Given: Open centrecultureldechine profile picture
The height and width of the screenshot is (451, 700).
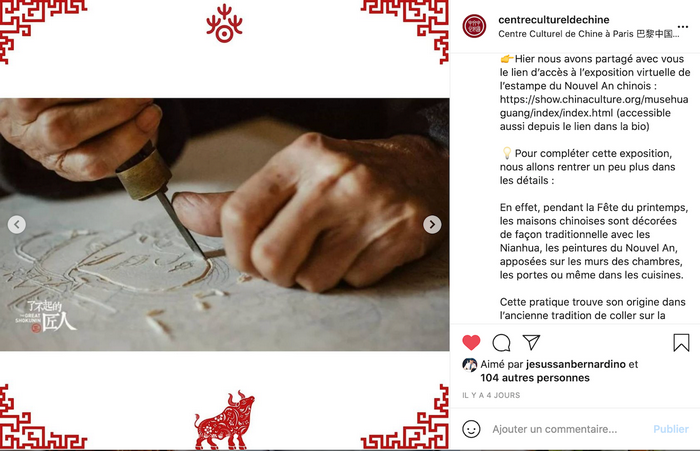Looking at the screenshot, I should 474,26.
